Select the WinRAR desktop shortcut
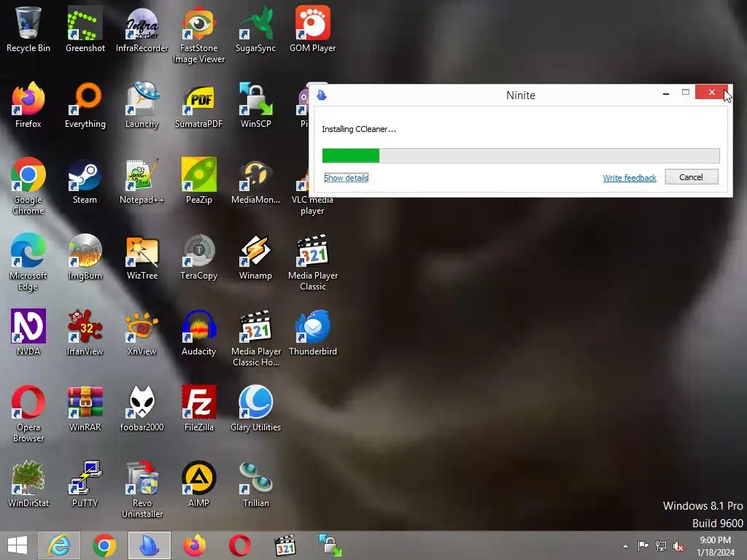Viewport: 747px width, 560px height. [85, 408]
